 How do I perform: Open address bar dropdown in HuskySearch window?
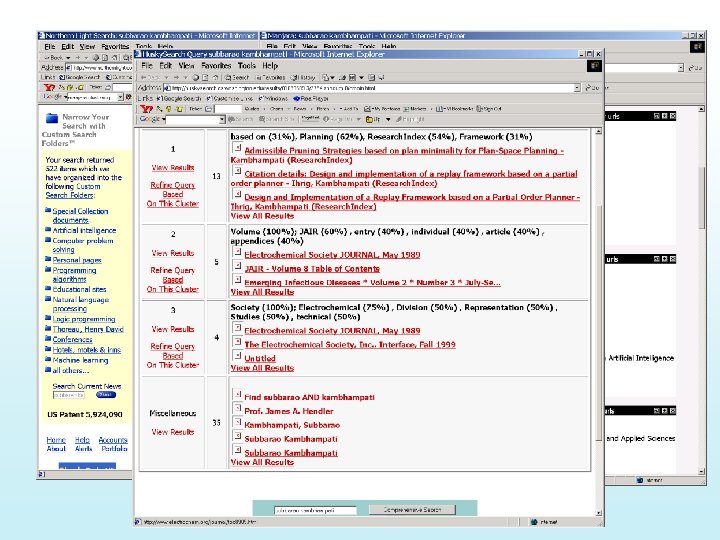tap(577, 88)
